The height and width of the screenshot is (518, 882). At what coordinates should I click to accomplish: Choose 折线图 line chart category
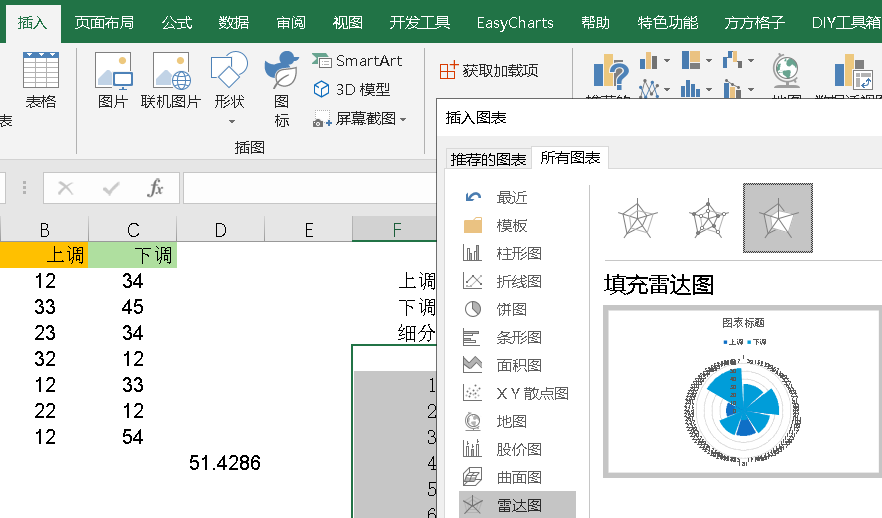coord(518,281)
